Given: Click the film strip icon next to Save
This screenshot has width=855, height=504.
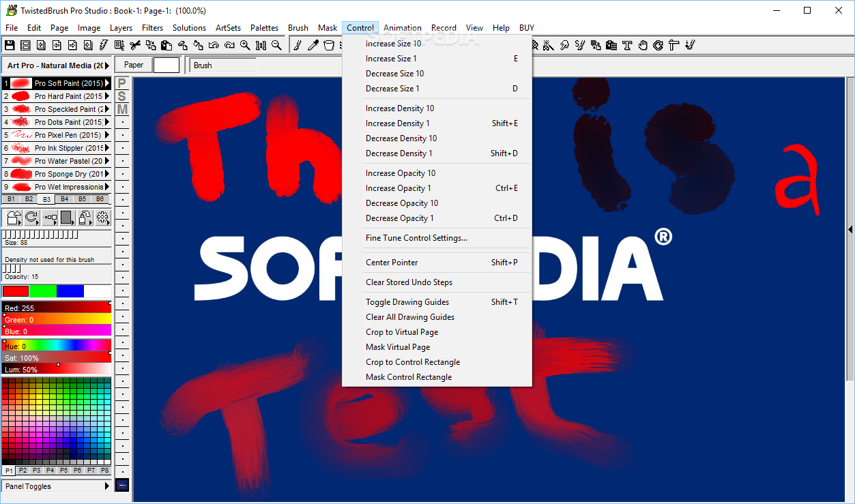Looking at the screenshot, I should coord(25,45).
